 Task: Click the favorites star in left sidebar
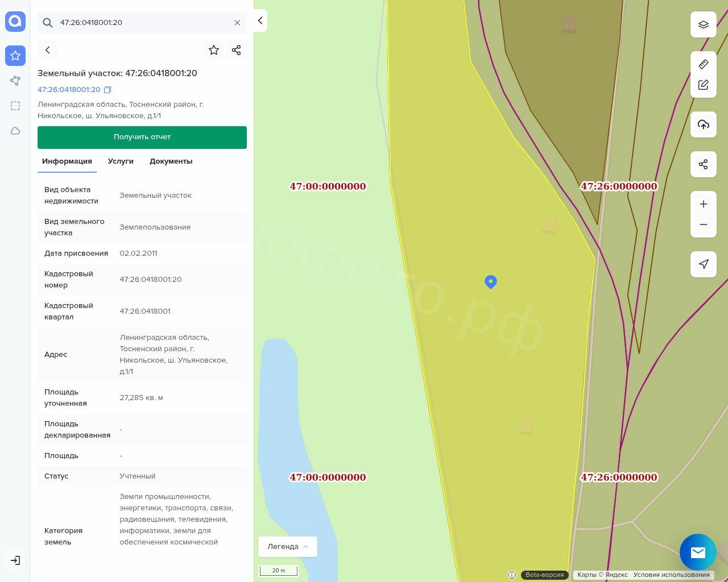[15, 56]
